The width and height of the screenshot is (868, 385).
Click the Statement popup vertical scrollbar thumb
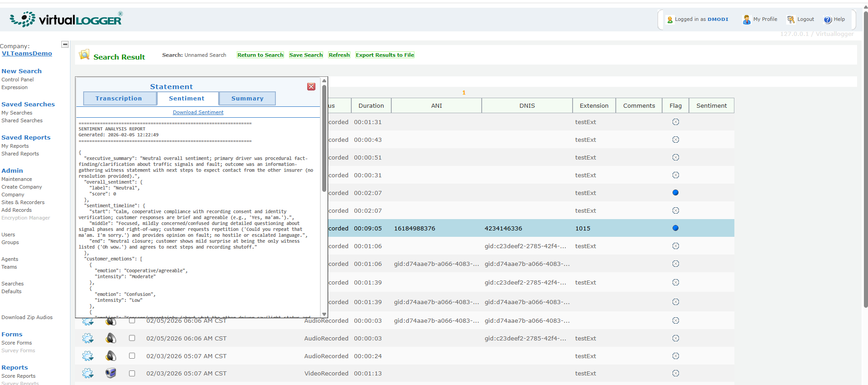[x=324, y=136]
